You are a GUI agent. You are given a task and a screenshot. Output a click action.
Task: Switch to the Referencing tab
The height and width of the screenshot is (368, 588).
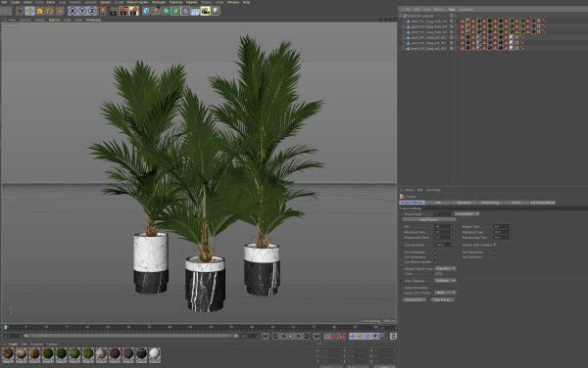point(491,203)
